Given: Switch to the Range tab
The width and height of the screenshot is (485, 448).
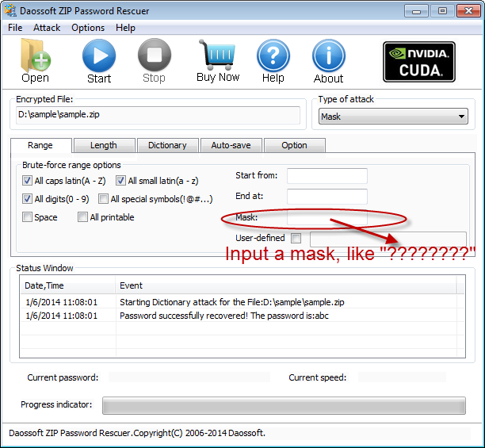Looking at the screenshot, I should click(x=40, y=145).
